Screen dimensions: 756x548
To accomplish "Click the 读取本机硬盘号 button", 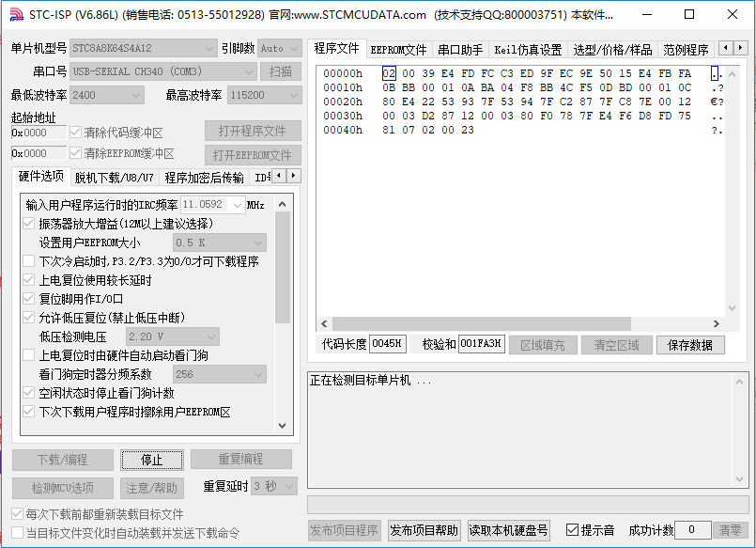I will coord(509,530).
